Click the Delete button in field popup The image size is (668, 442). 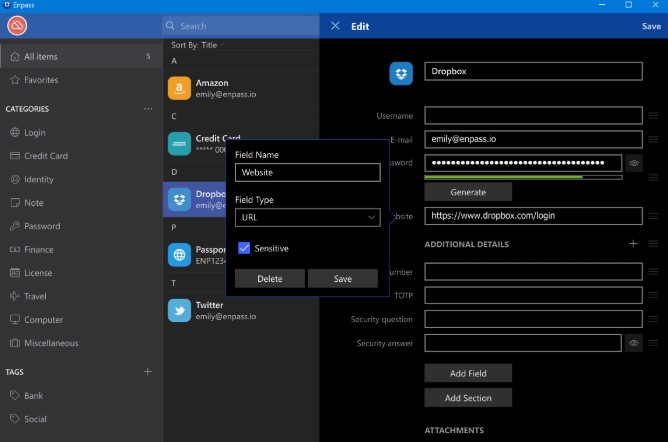(x=270, y=278)
